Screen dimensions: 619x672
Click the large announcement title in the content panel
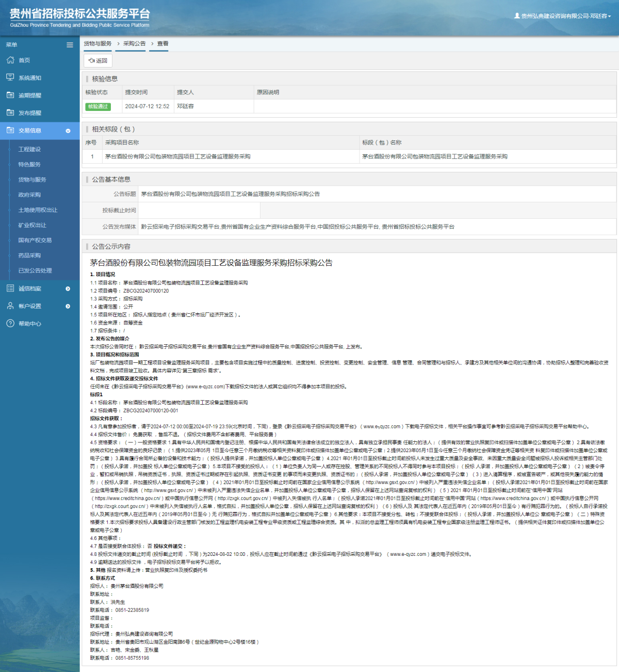[x=211, y=263]
